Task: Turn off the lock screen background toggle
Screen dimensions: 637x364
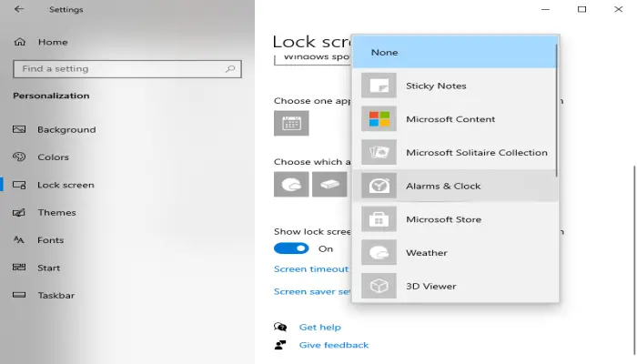Action: coord(291,248)
